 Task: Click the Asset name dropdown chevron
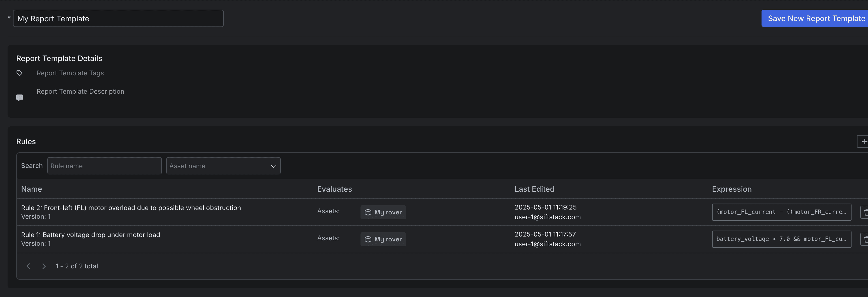(x=273, y=166)
